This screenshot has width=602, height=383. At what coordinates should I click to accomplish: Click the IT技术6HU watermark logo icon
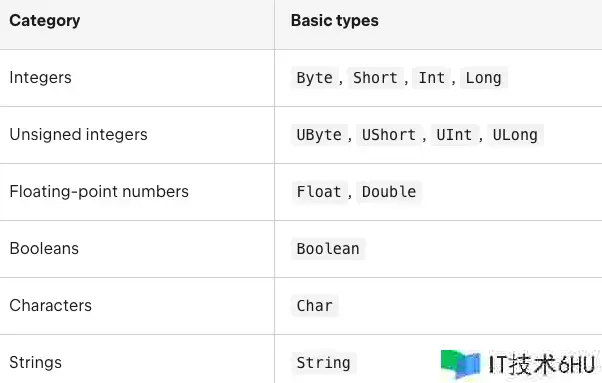tap(460, 363)
